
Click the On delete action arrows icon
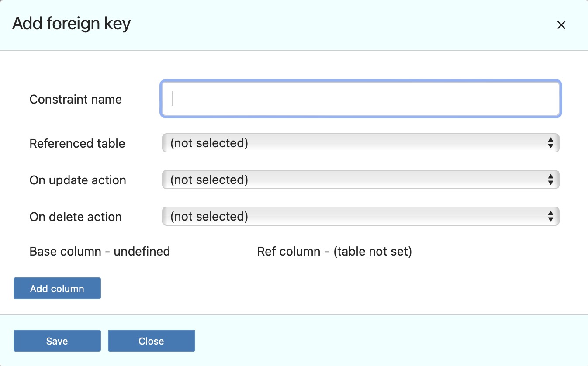[x=550, y=217]
